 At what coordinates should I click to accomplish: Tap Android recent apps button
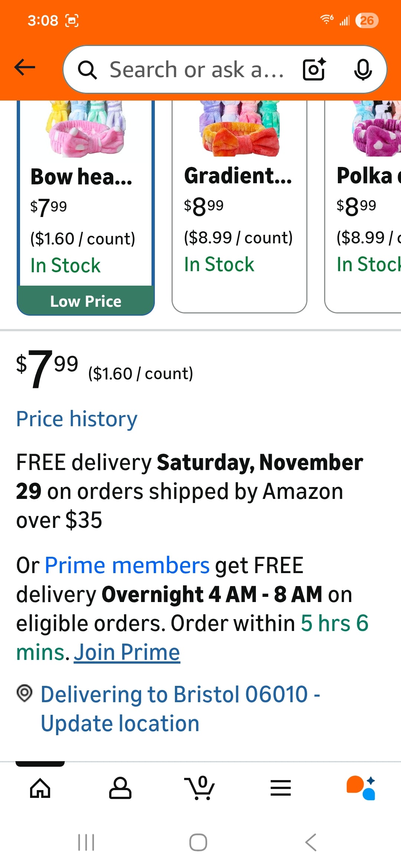coord(86,842)
